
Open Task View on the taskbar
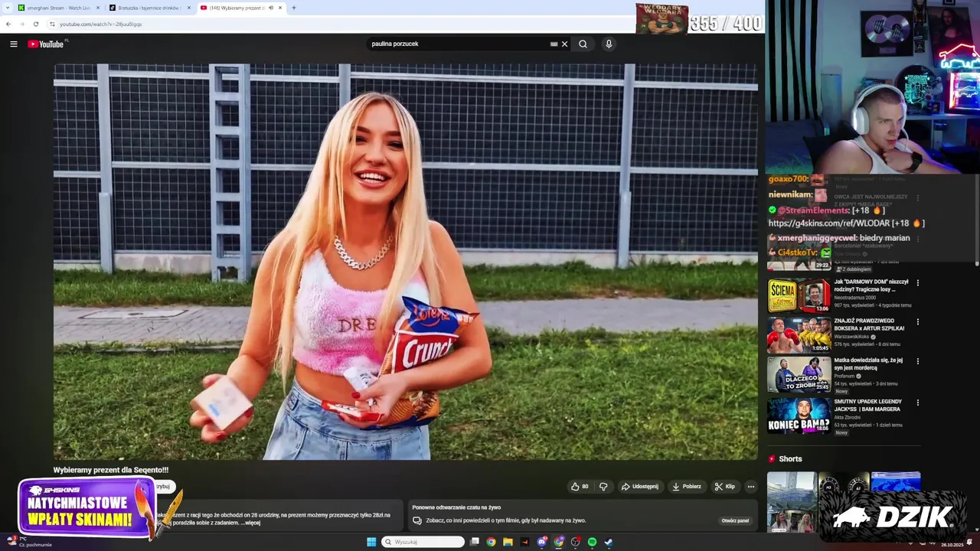pyautogui.click(x=475, y=542)
